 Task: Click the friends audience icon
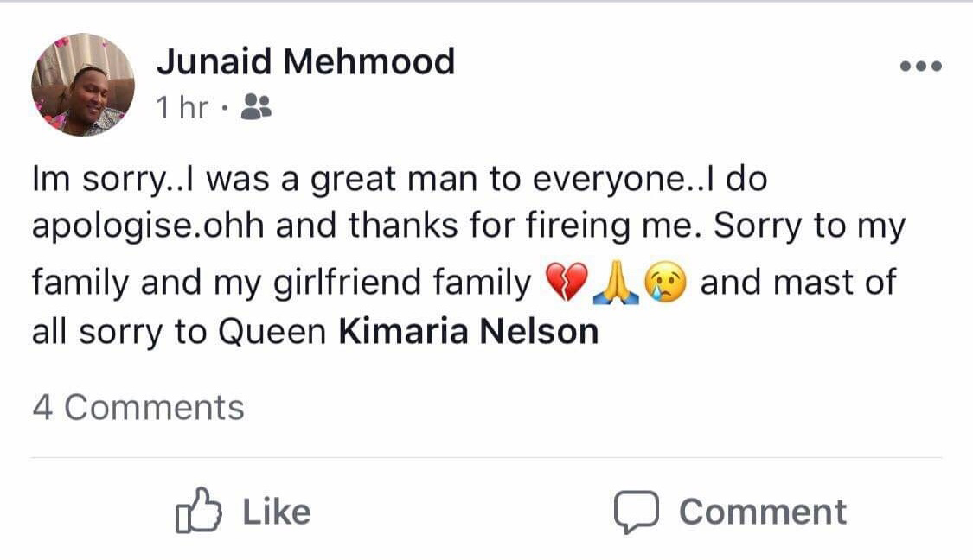click(256, 107)
